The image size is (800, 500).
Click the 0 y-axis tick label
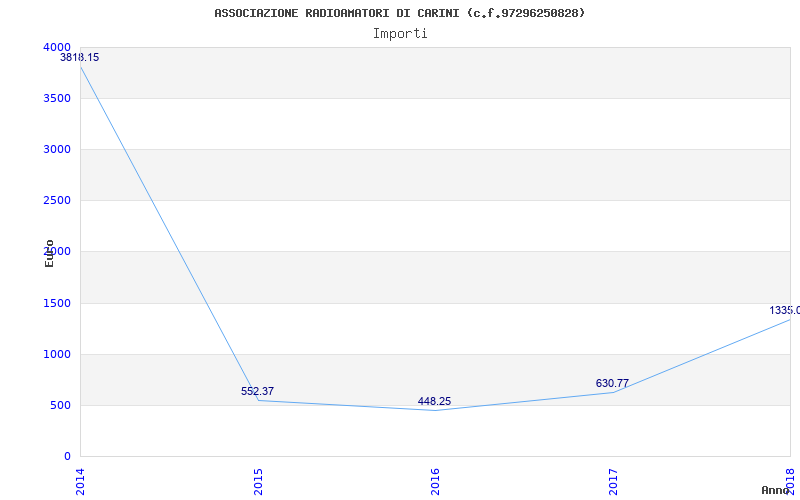(x=68, y=457)
